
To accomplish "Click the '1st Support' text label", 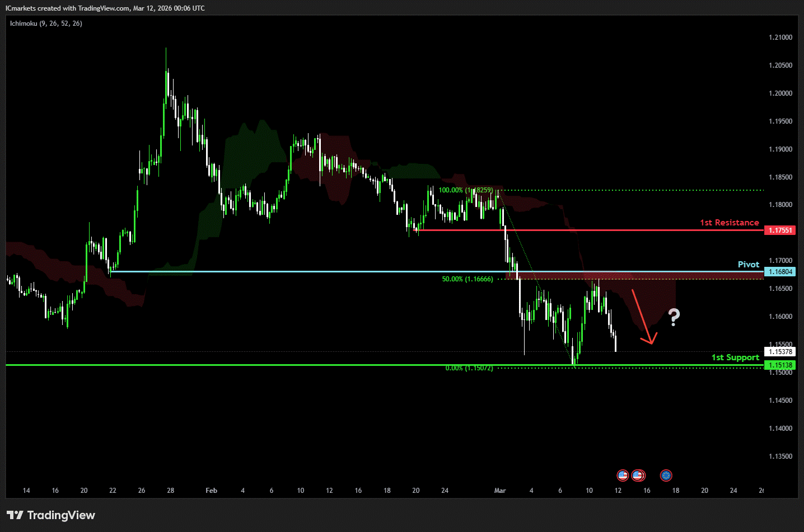I will (x=735, y=357).
